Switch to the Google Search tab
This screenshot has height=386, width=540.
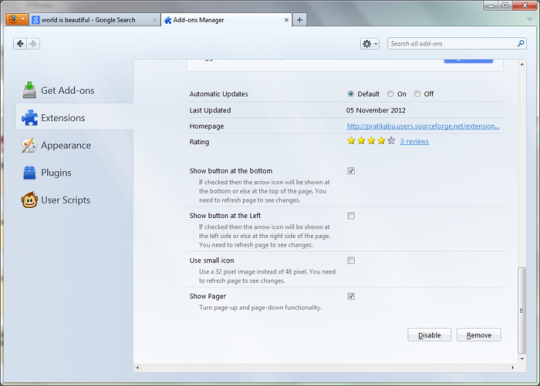point(94,20)
